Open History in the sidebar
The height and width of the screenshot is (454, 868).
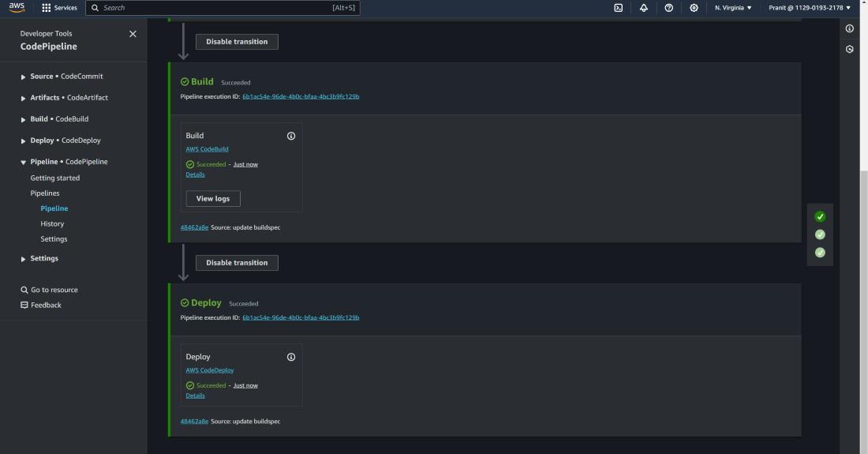52,223
